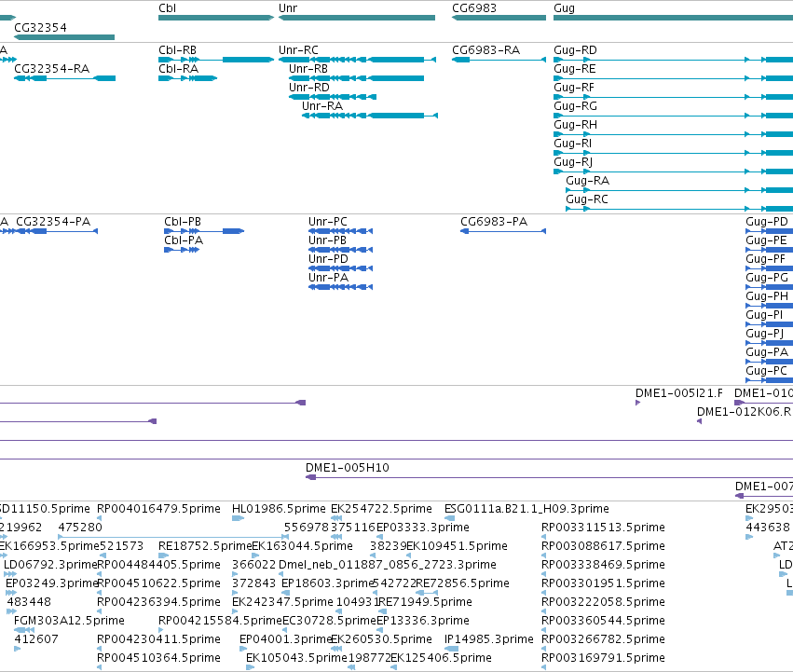This screenshot has width=793, height=672.
Task: Select the Gug-RJ transcript label
Action: (573, 163)
